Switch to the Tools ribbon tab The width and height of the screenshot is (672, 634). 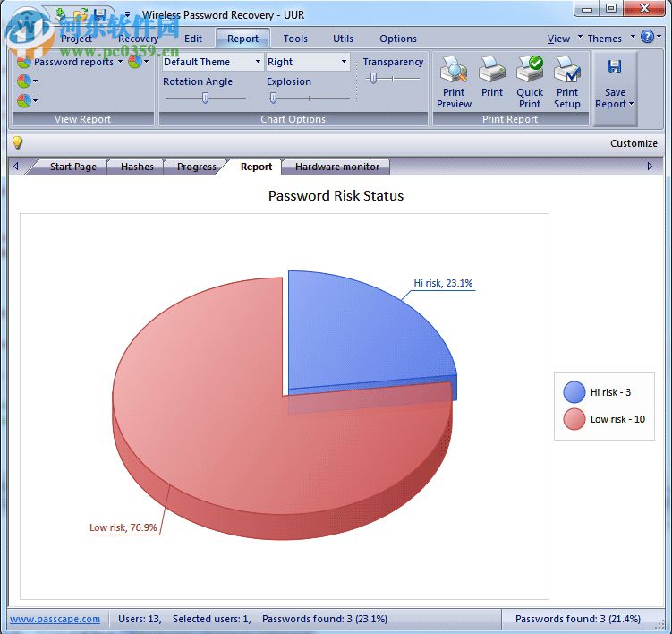(295, 39)
